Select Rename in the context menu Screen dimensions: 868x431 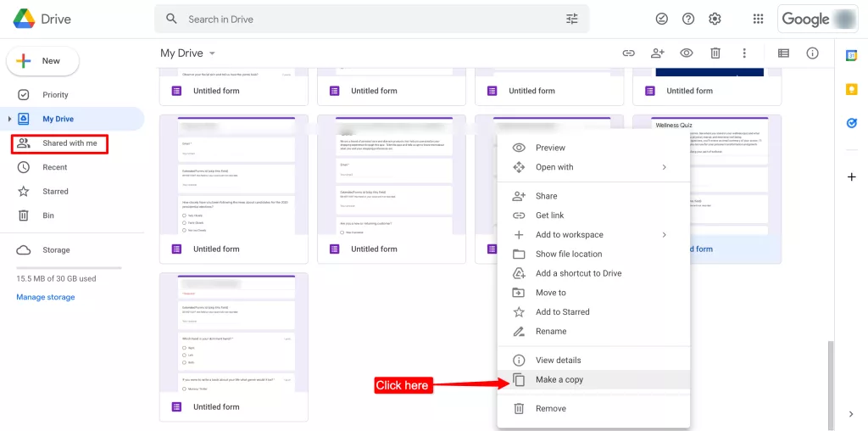pos(593,331)
